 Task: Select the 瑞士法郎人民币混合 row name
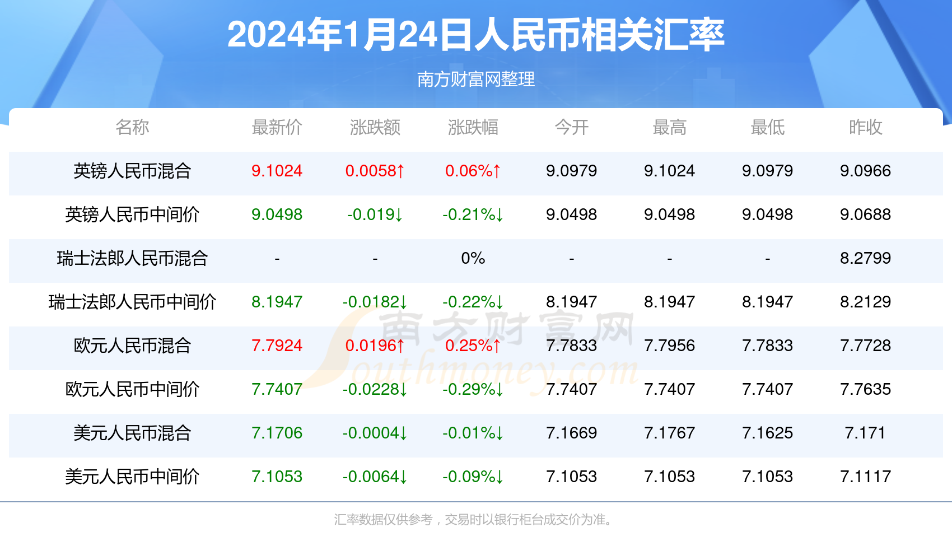coord(132,258)
